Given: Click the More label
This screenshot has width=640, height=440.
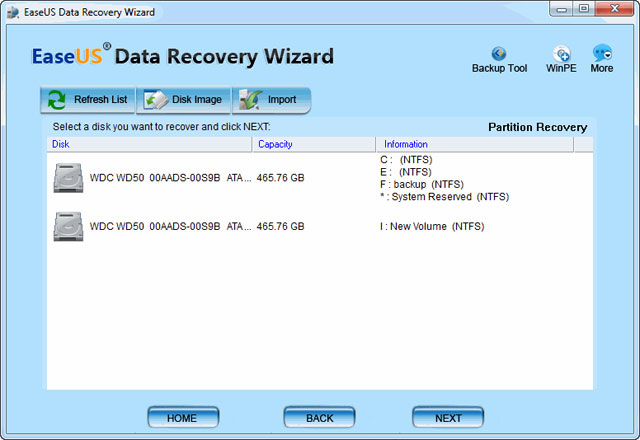Looking at the screenshot, I should click(x=602, y=68).
